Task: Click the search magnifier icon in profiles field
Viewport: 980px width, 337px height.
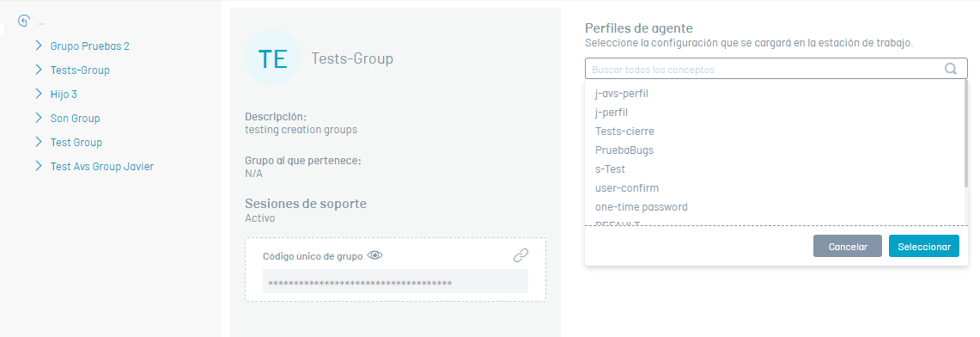Action: (x=951, y=69)
